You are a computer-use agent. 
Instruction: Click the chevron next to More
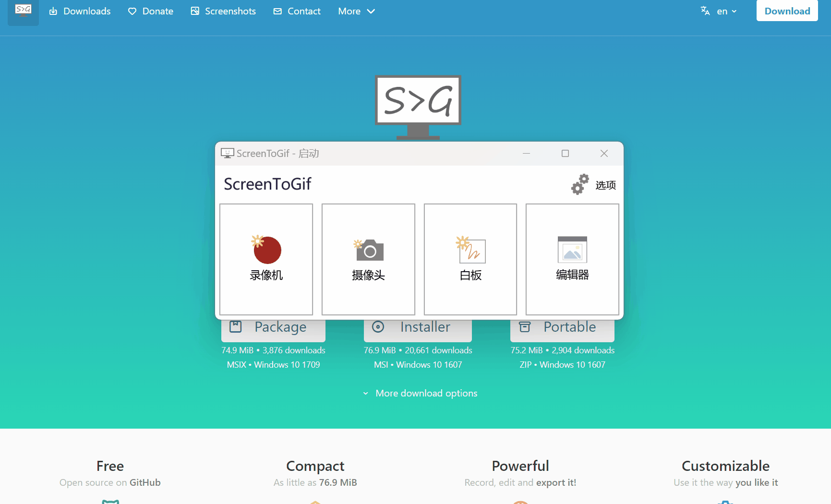[371, 11]
